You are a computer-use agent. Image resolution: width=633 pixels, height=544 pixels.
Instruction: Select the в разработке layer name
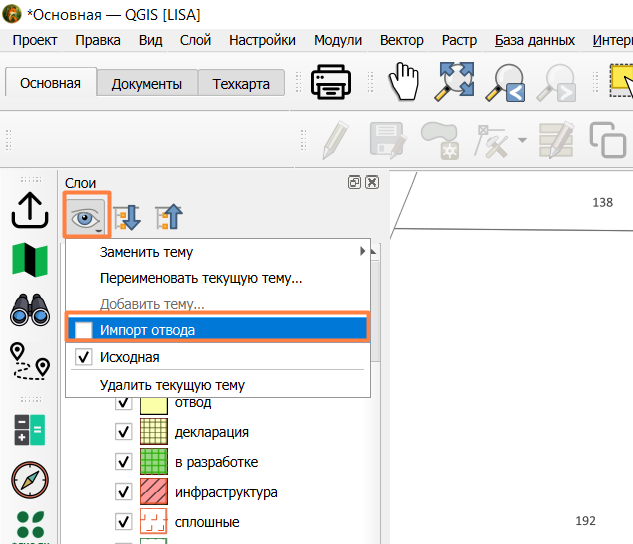point(216,462)
